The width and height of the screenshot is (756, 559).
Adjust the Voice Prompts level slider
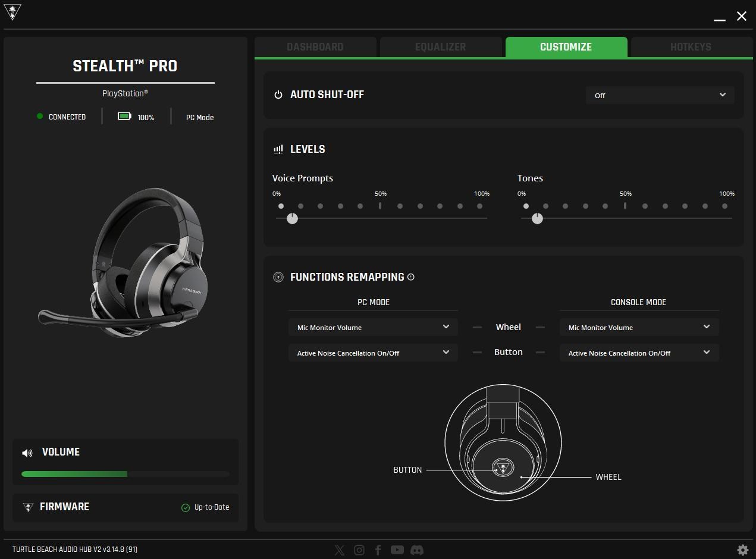[x=292, y=218]
